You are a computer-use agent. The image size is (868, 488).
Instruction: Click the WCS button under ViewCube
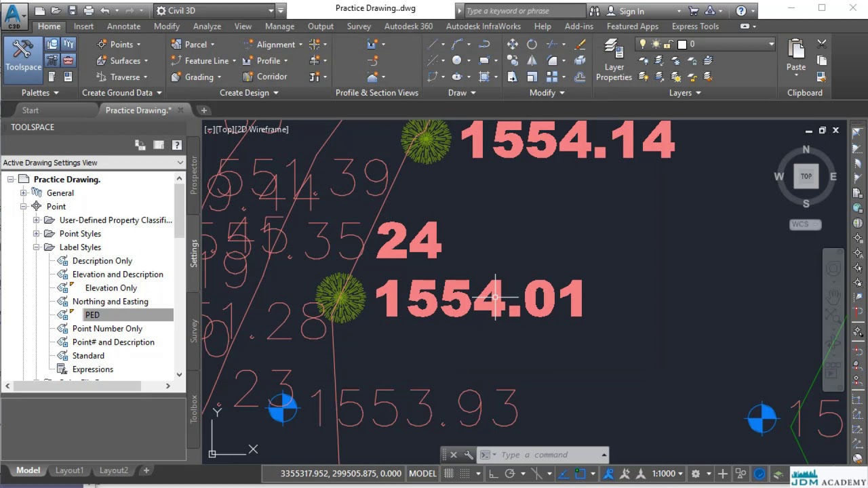(x=805, y=224)
